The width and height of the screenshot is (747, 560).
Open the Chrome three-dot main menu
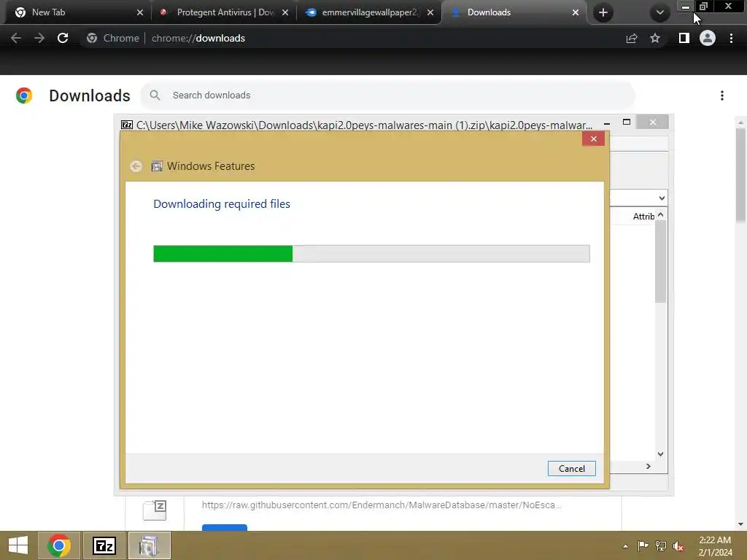pyautogui.click(x=731, y=38)
